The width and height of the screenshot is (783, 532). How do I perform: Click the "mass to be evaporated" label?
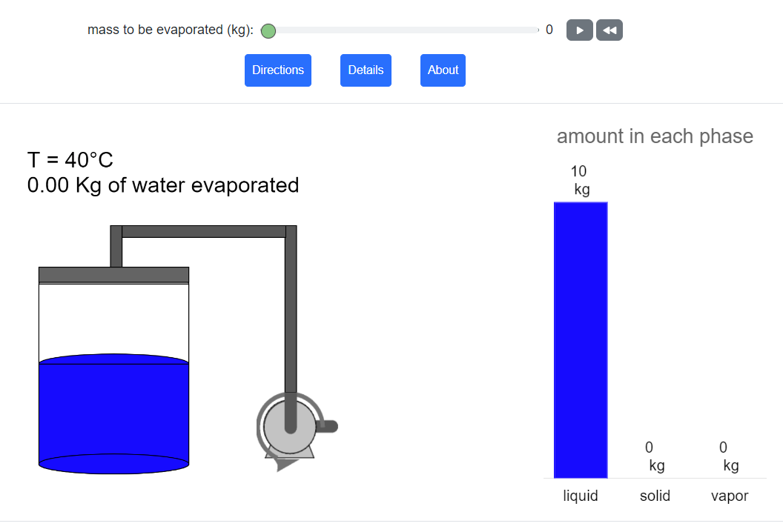click(x=171, y=30)
